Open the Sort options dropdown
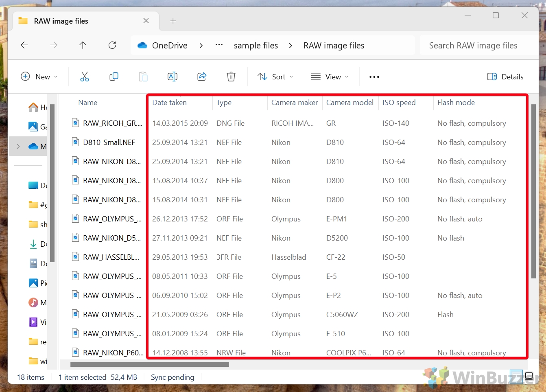 275,77
